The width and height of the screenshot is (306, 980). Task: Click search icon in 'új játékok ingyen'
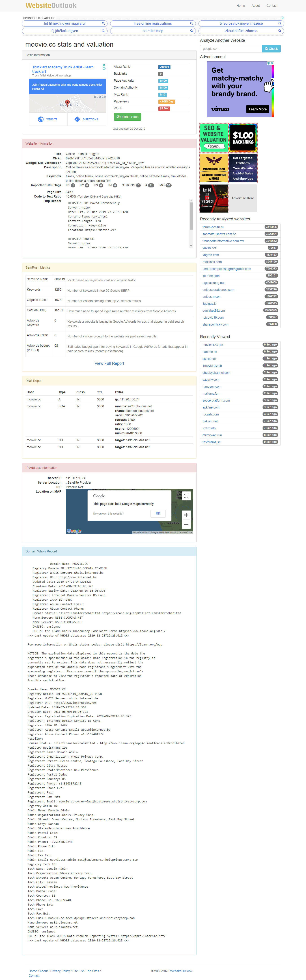[103, 31]
